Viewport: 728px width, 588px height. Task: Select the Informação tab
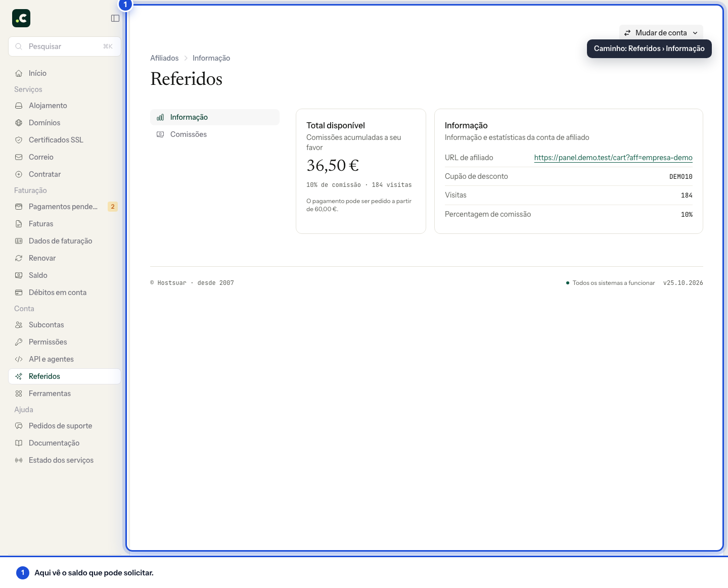[x=215, y=117]
